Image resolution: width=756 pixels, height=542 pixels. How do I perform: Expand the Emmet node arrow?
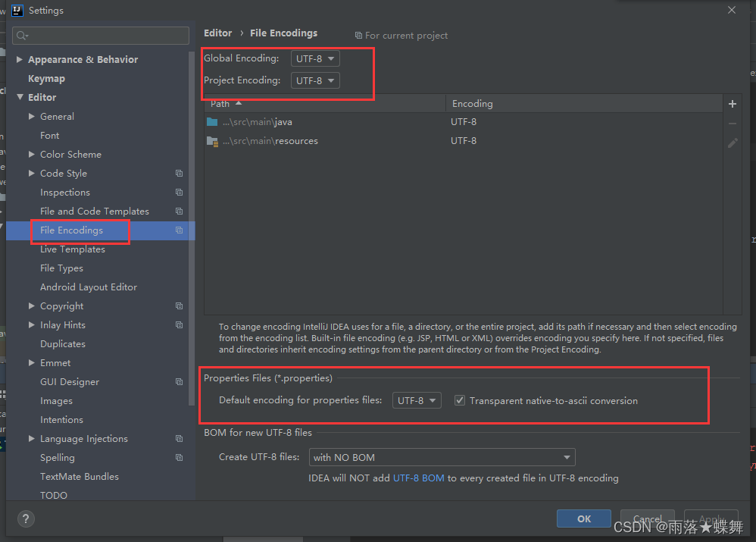(32, 363)
